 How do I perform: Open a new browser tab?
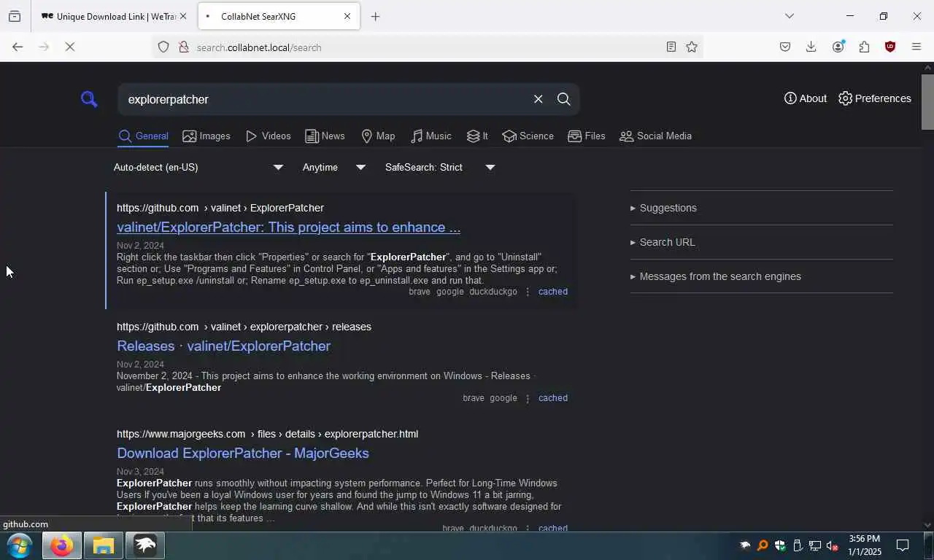click(375, 16)
